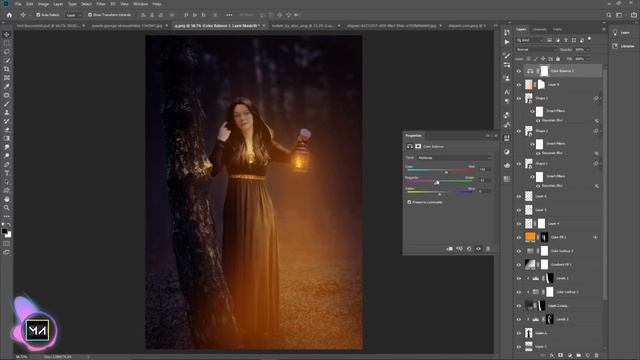
Task: Adjust the Magenta-Green slider handle
Action: [x=436, y=182]
